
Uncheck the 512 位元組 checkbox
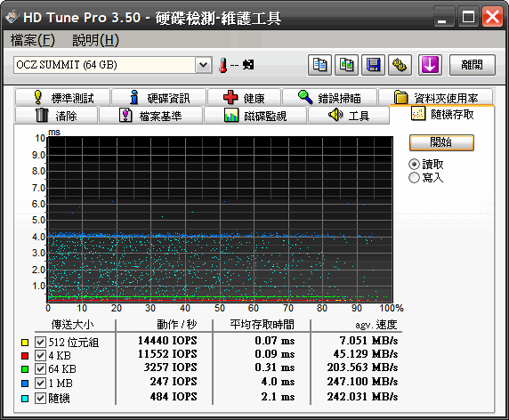pyautogui.click(x=40, y=342)
